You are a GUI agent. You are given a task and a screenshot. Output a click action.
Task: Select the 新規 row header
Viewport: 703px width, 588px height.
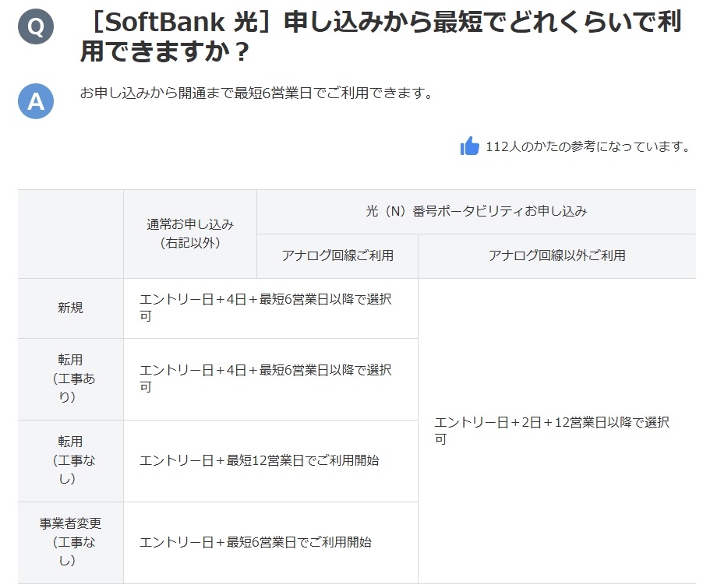pos(70,308)
